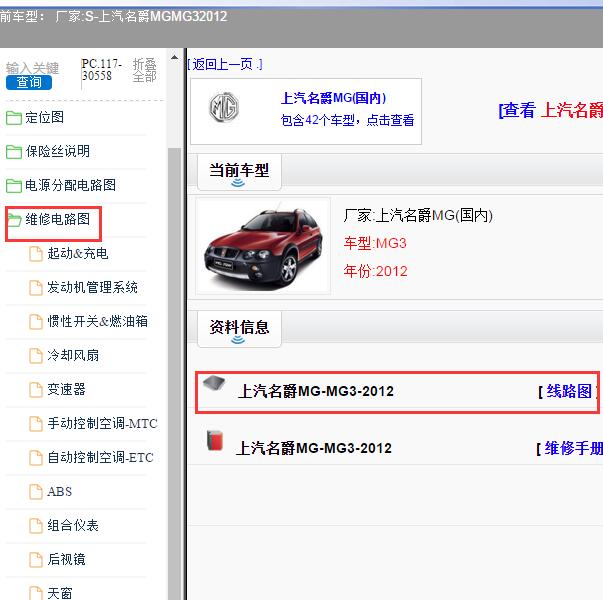Click the 车型:MG3 text

coord(375,243)
